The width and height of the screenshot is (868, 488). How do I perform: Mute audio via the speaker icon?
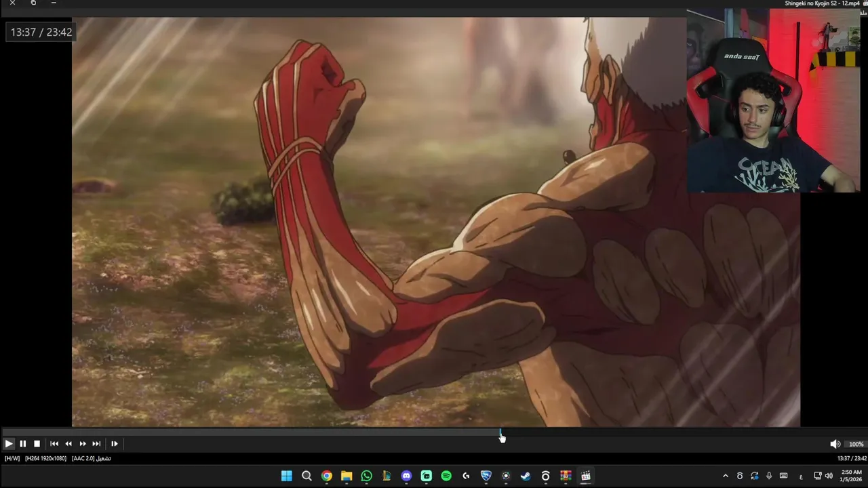tap(835, 444)
